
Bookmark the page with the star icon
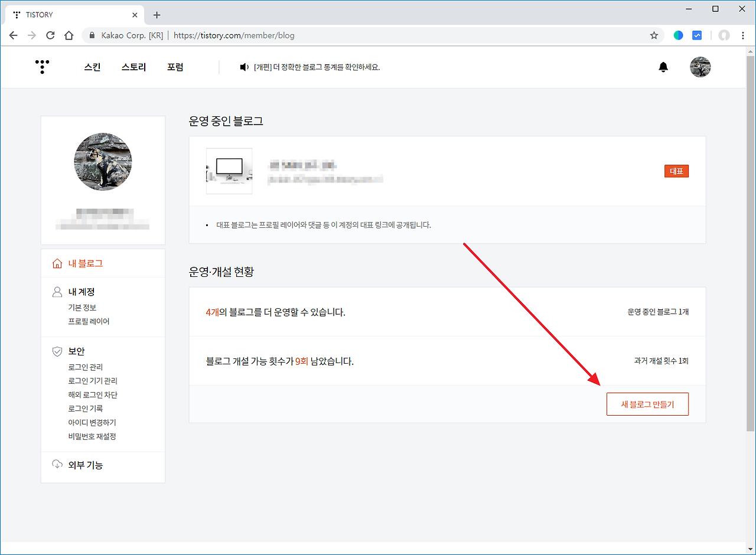(x=654, y=35)
